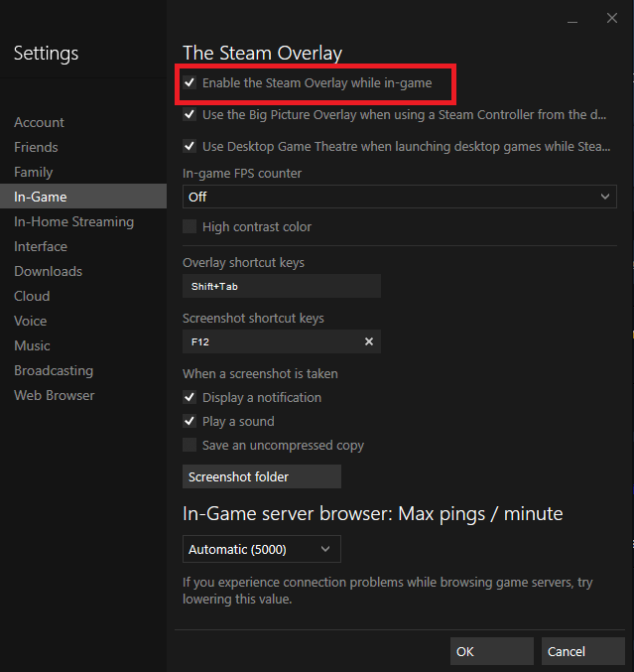
Task: Clear the screenshot shortcut key with X
Action: tap(369, 341)
